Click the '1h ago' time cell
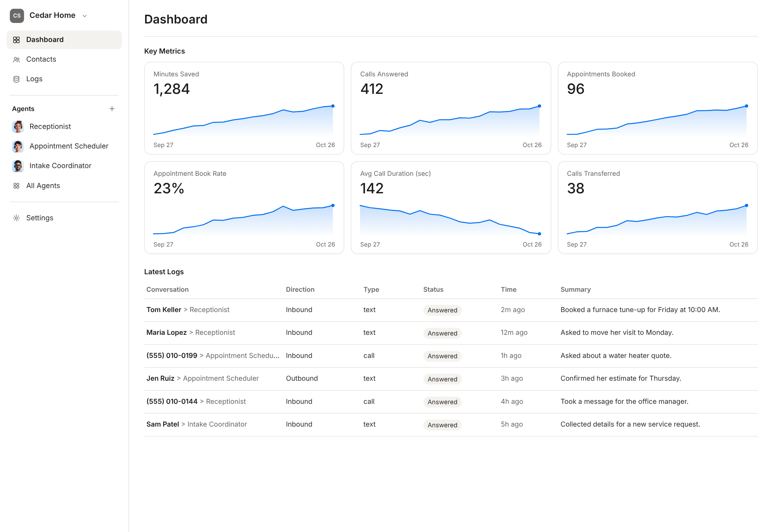Image resolution: width=773 pixels, height=532 pixels. tap(511, 356)
